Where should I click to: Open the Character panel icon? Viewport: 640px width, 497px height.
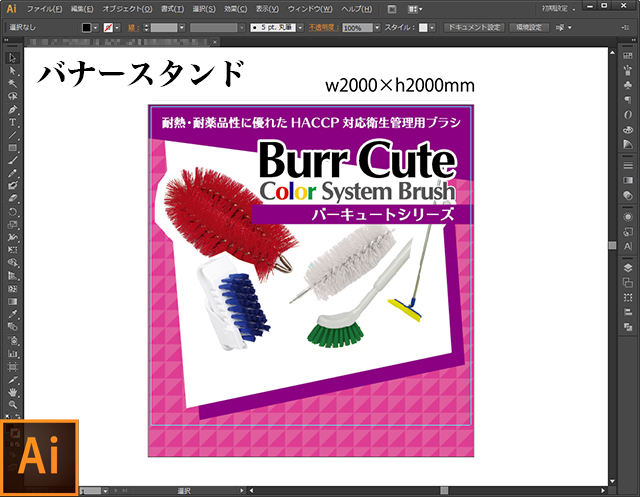tap(628, 246)
